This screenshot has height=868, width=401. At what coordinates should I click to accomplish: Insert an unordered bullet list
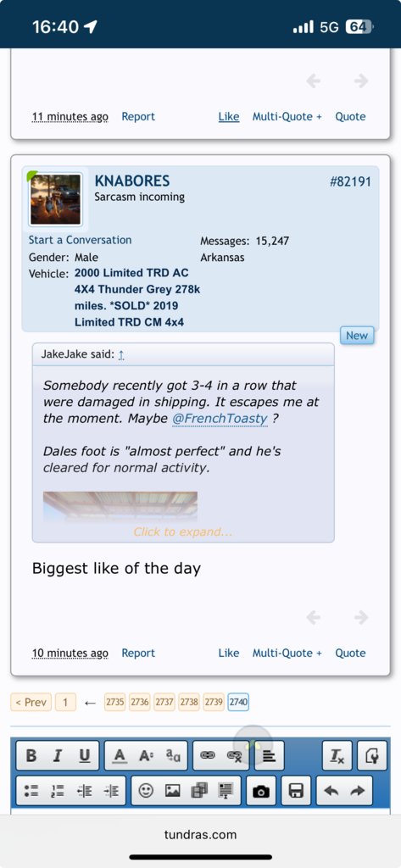click(x=31, y=791)
